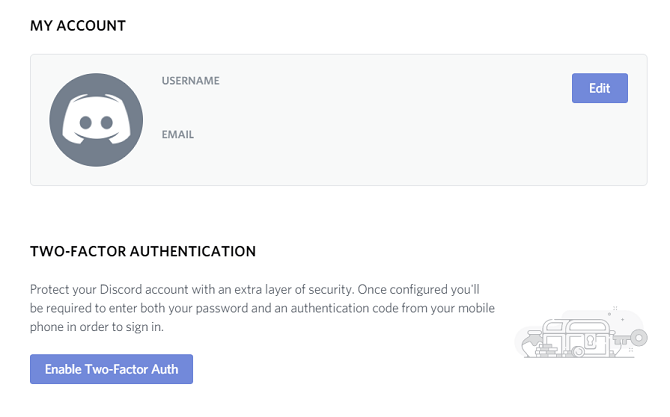The image size is (670, 417).
Task: Click the two-factor description paragraph
Action: point(262,306)
